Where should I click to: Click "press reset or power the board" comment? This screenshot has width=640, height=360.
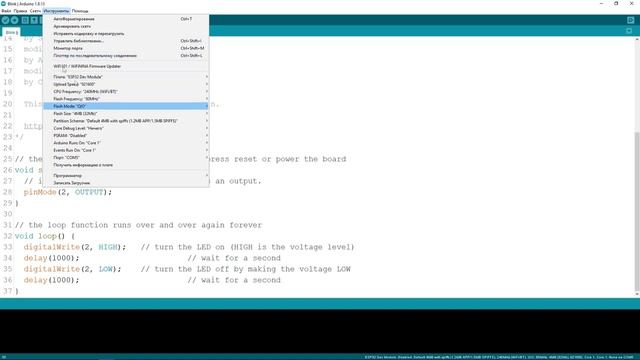(277, 159)
